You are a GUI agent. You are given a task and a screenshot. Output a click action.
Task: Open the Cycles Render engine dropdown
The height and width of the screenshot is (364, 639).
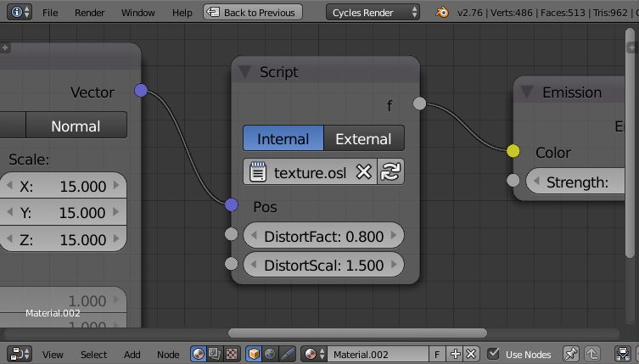(373, 12)
